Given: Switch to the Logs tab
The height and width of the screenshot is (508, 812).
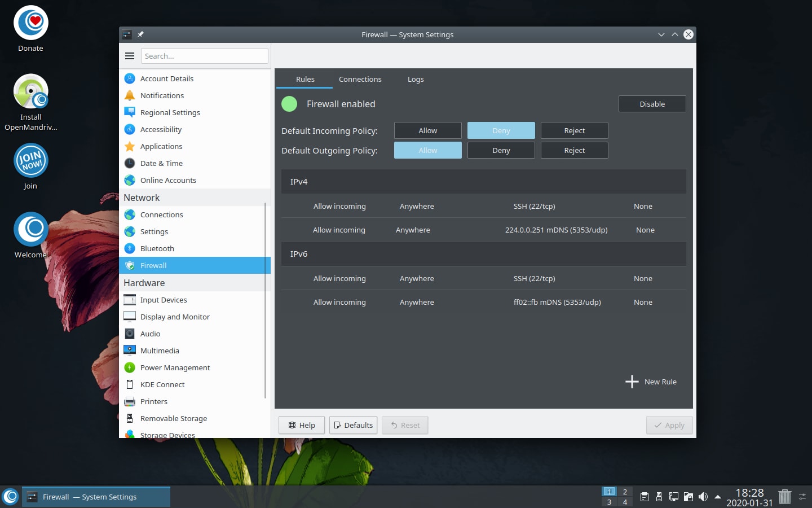Looking at the screenshot, I should tap(416, 79).
